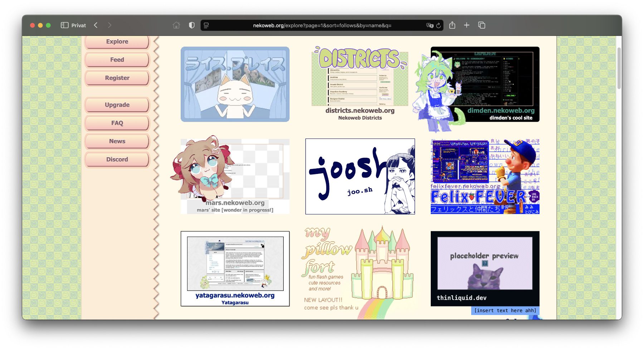
Task: Open the Feed page
Action: (117, 60)
